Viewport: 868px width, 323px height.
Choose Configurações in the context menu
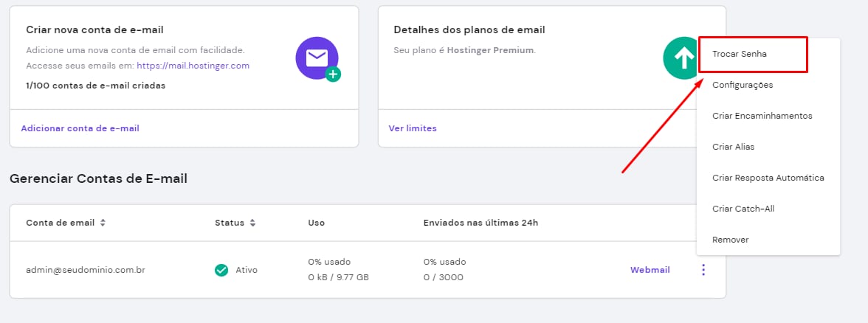tap(743, 85)
